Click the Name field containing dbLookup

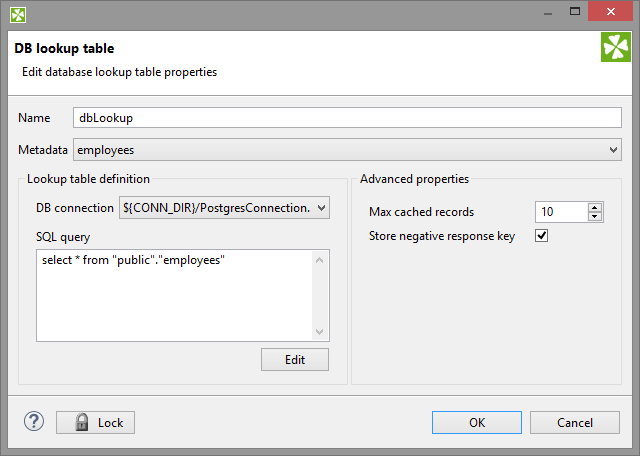tap(347, 117)
